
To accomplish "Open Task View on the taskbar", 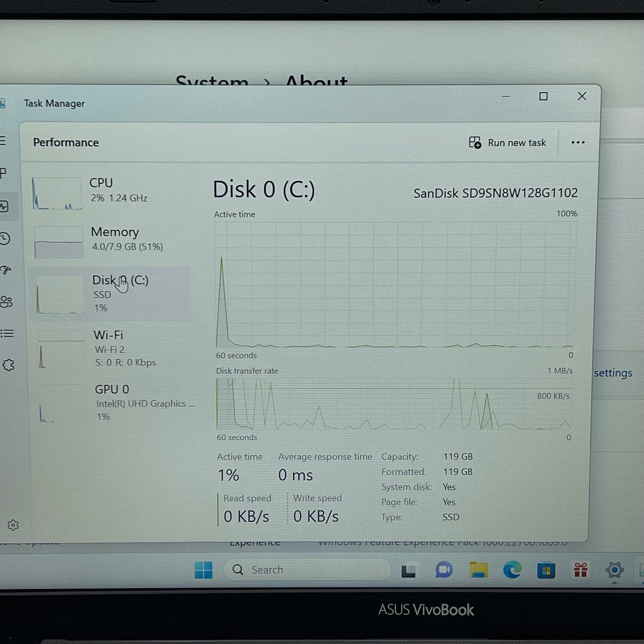I will point(408,570).
